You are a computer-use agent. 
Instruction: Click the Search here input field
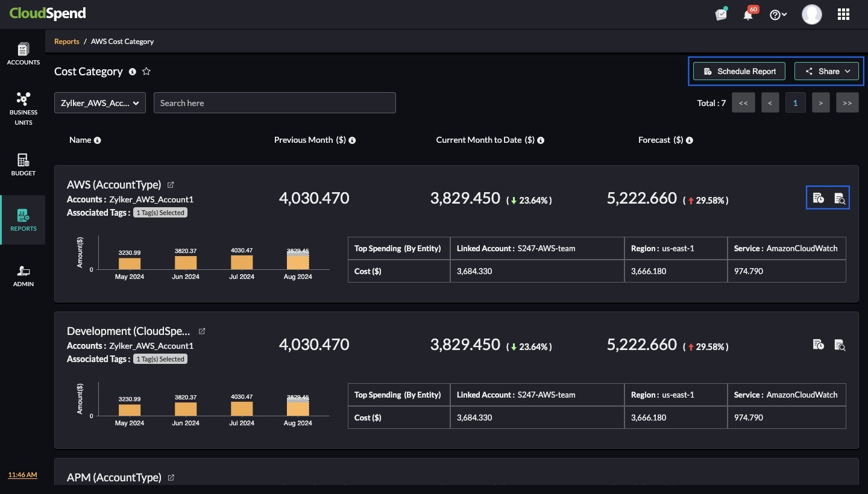(274, 103)
